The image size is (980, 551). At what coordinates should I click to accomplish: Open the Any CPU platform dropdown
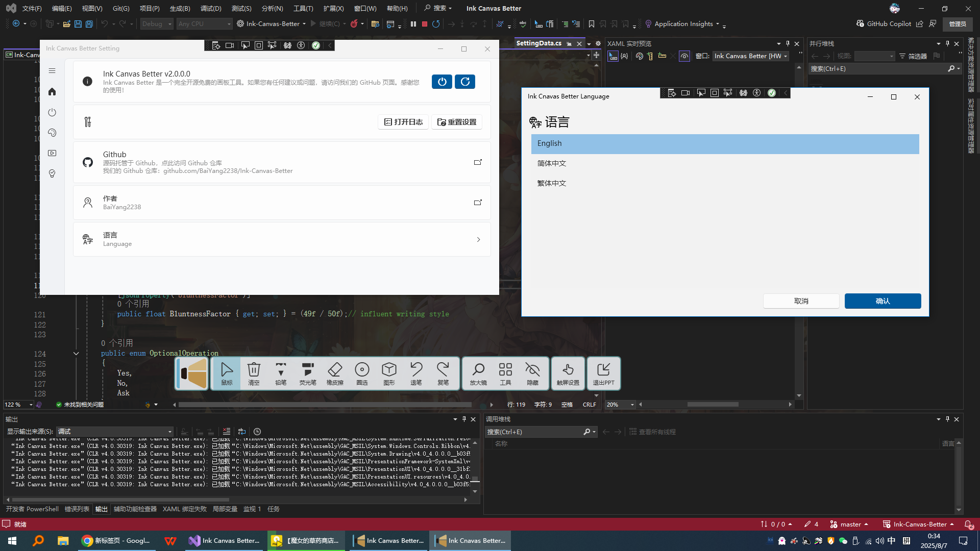tap(204, 24)
